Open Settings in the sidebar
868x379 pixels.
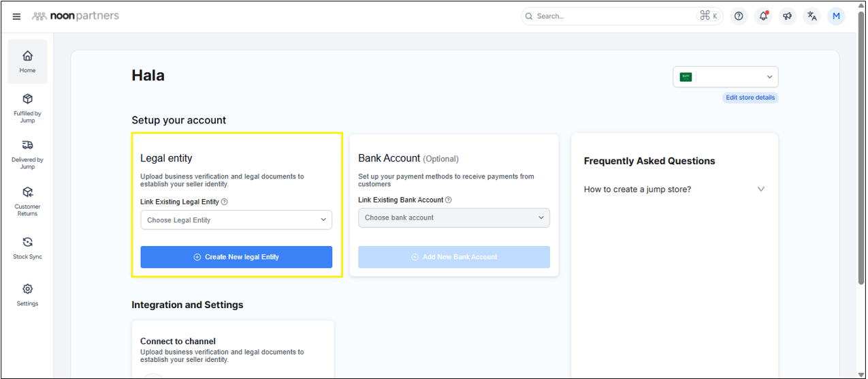(28, 294)
